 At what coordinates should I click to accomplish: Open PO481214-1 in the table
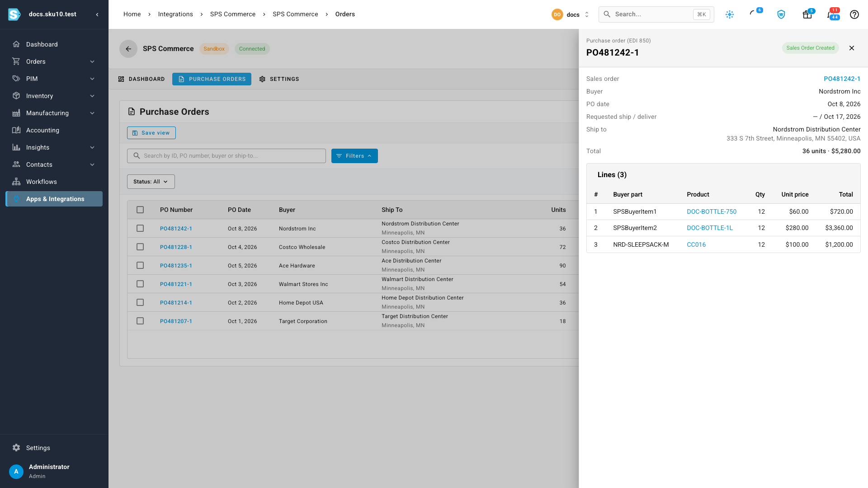(x=176, y=303)
